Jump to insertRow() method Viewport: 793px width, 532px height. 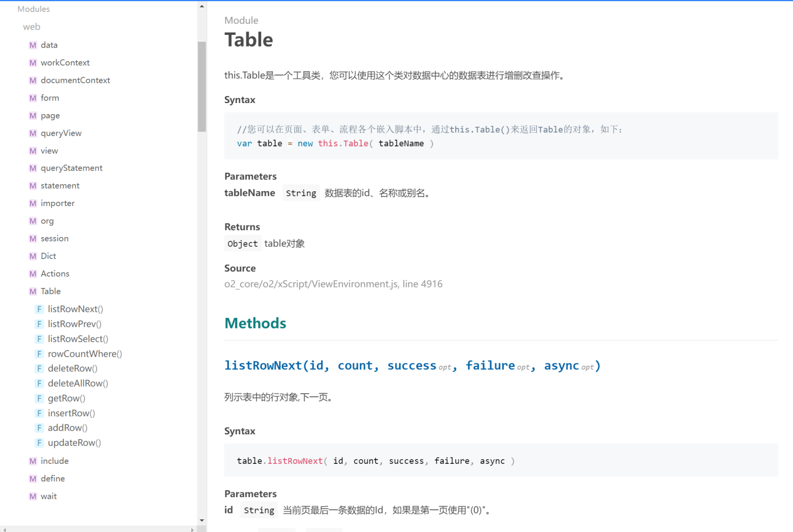71,413
